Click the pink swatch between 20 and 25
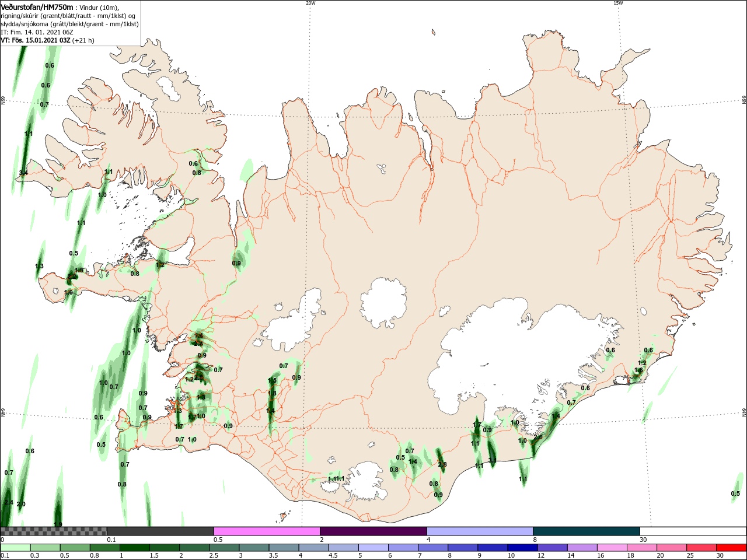Screen dimensions: 747x560 672,548
